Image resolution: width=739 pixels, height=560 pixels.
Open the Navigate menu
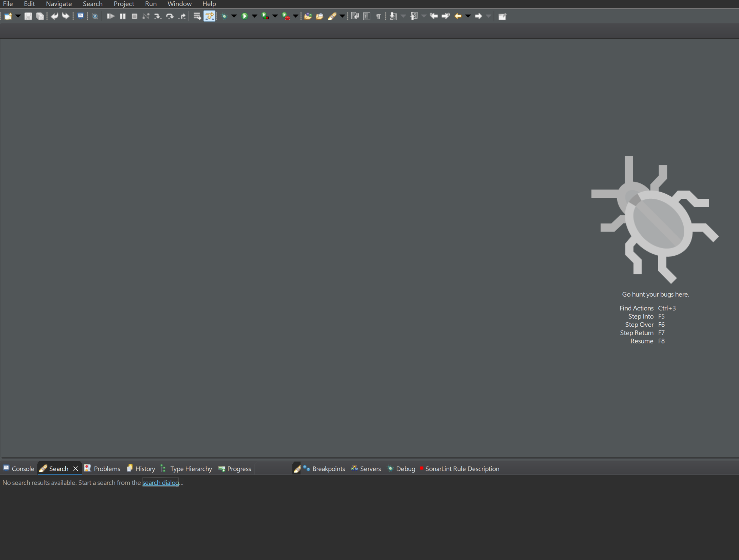59,4
